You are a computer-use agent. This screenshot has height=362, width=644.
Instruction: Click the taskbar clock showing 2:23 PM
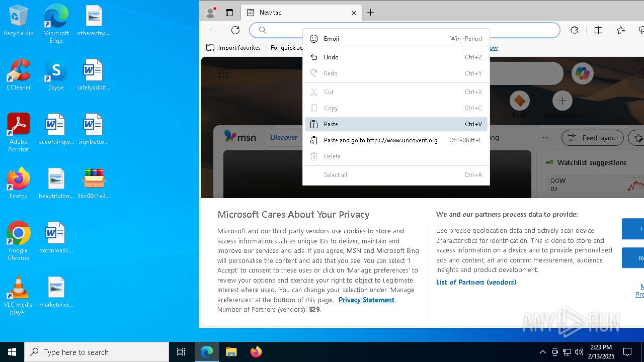pos(601,352)
